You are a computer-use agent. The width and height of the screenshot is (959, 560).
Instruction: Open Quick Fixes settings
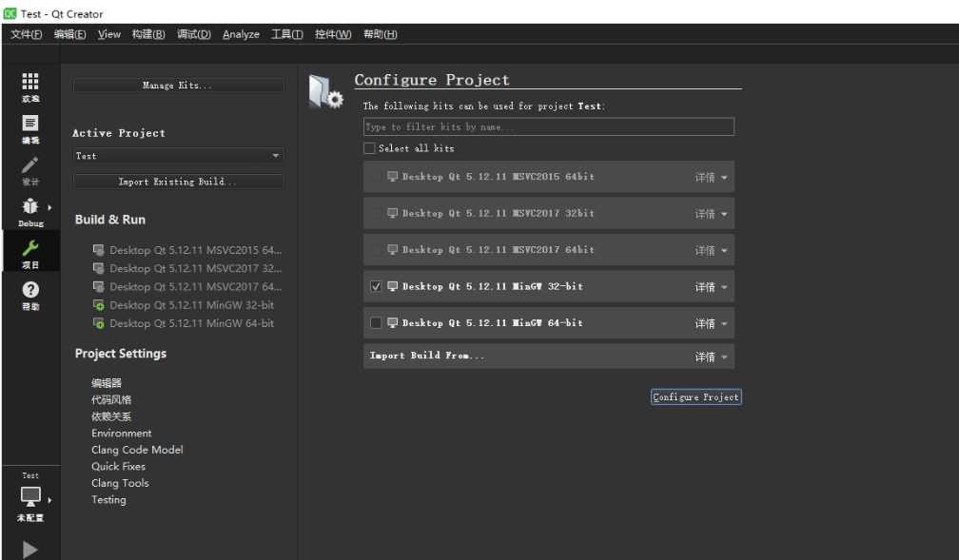coord(118,466)
